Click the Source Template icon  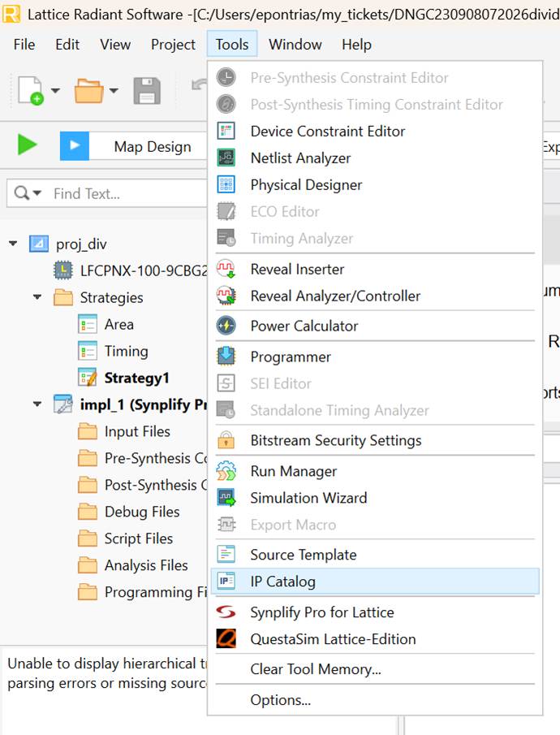coord(226,554)
